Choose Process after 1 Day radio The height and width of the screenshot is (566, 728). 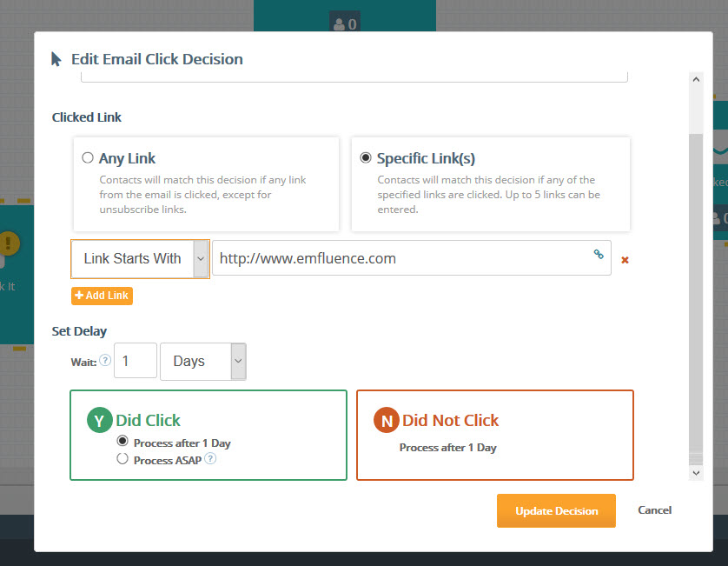pos(122,441)
